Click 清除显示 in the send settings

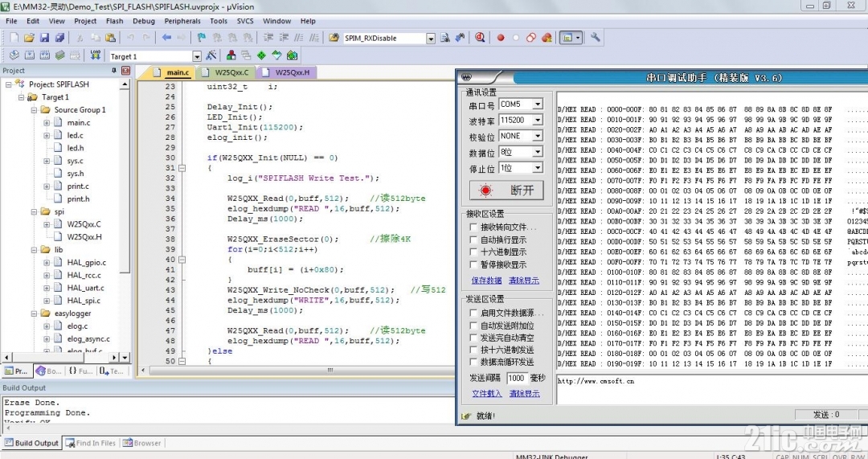coord(524,394)
